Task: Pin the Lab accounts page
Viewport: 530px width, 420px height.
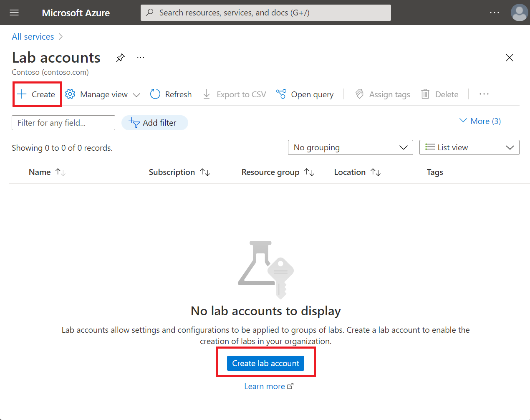Action: click(120, 58)
